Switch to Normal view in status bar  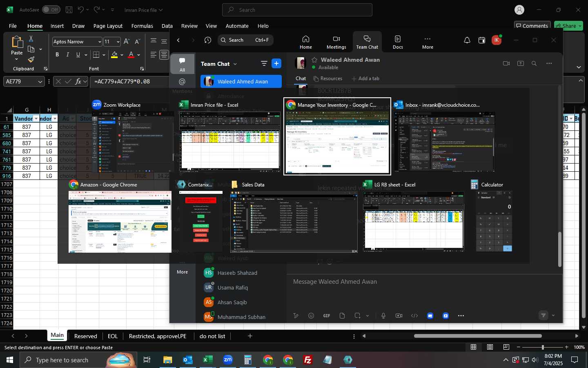coord(474,347)
